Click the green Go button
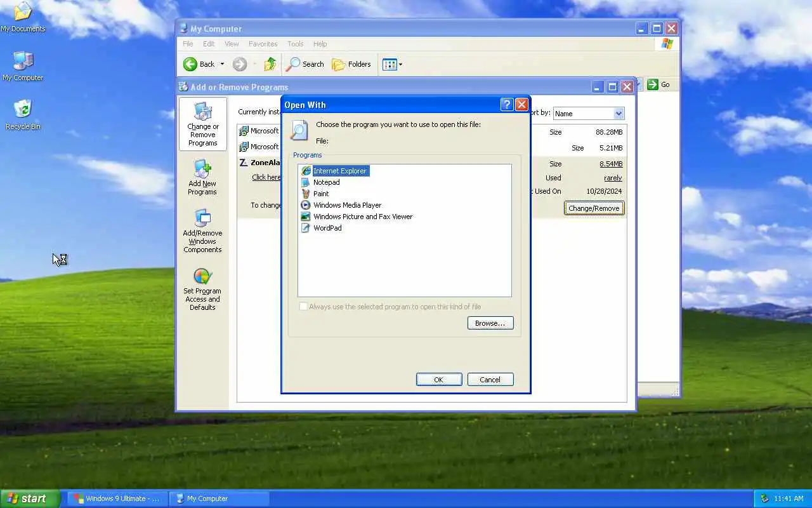Image resolution: width=812 pixels, height=508 pixels. (658, 84)
